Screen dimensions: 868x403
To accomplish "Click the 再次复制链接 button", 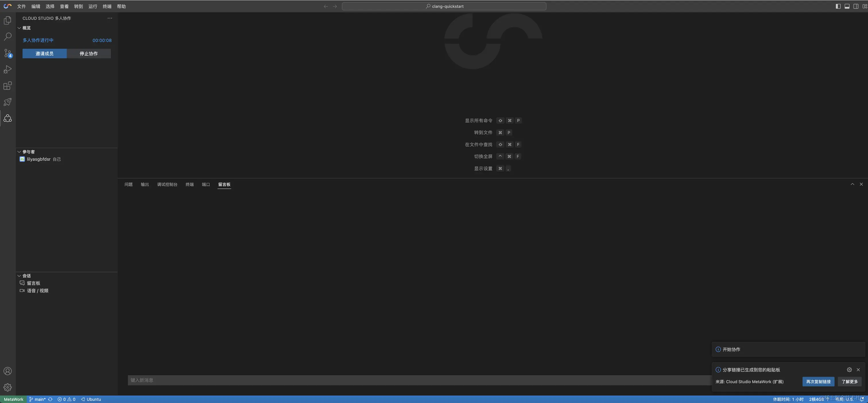I will 818,381.
